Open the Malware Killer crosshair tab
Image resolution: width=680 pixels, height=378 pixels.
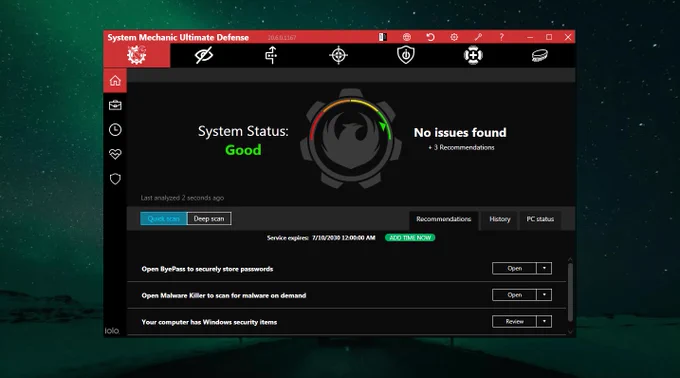tap(338, 55)
